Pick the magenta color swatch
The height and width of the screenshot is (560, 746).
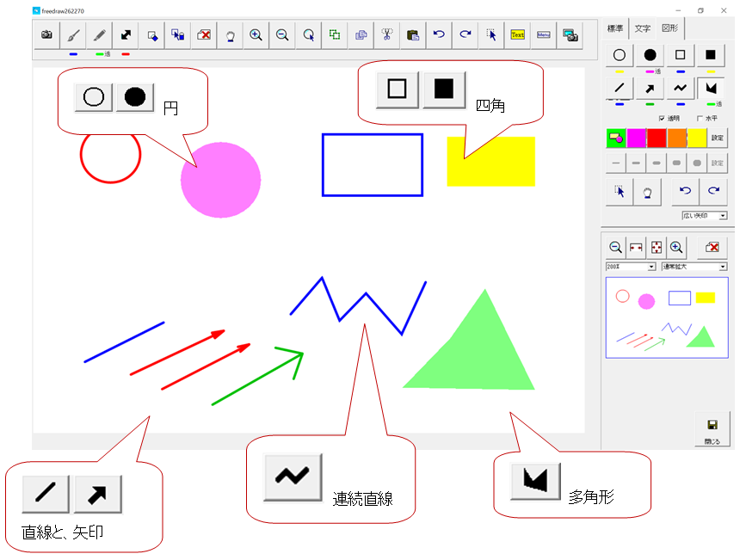pos(637,138)
